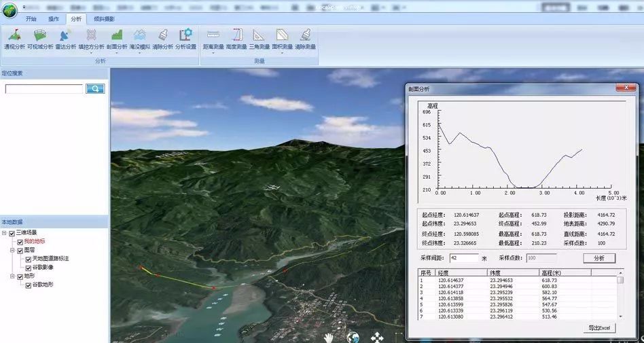Image resolution: width=644 pixels, height=343 pixels.
Task: Uncheck the 谷歌地形 layer
Action: [x=29, y=285]
